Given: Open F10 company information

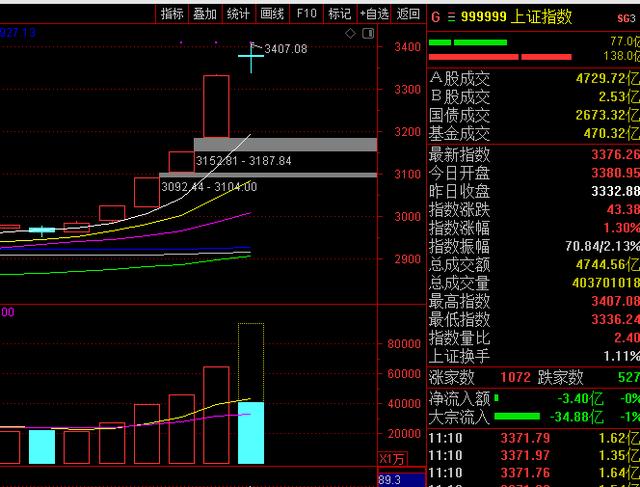Looking at the screenshot, I should tap(306, 14).
